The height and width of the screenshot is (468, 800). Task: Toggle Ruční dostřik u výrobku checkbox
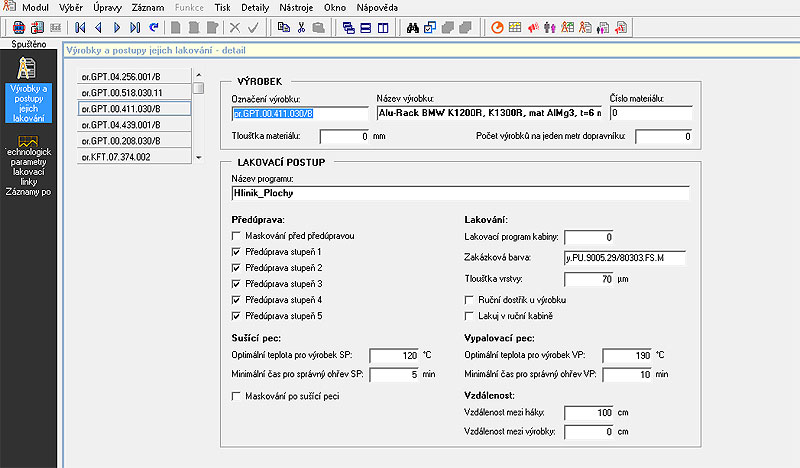tap(471, 299)
